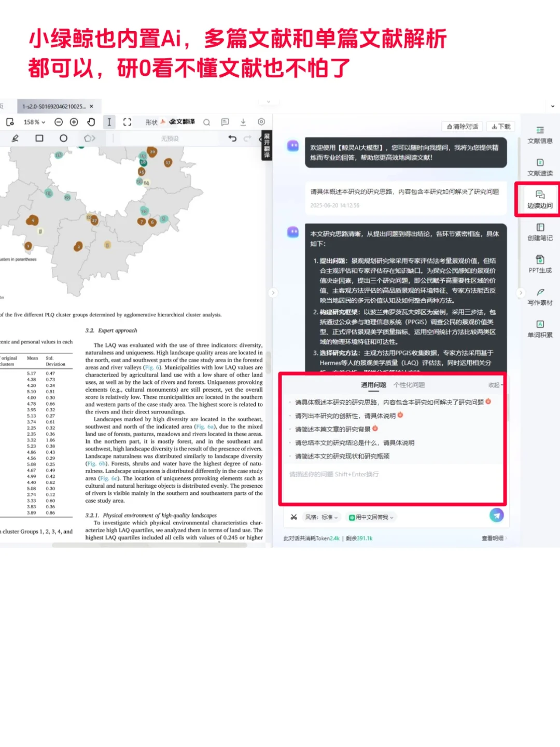Click the round send message button
The height and width of the screenshot is (747, 560).
497,515
